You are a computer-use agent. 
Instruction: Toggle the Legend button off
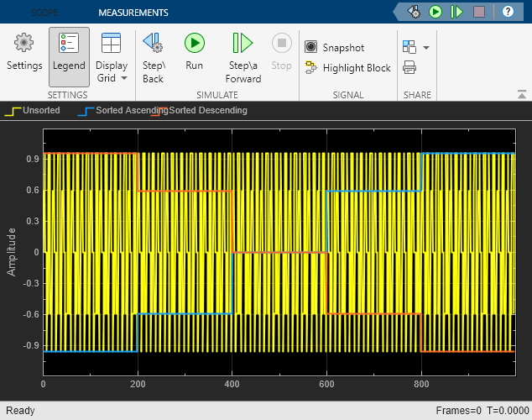(x=69, y=51)
